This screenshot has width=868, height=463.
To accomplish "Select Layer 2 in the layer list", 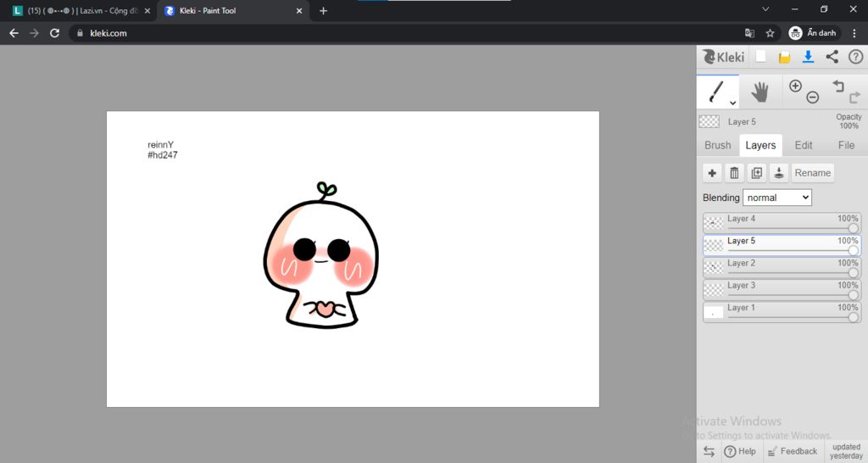I will (782, 267).
